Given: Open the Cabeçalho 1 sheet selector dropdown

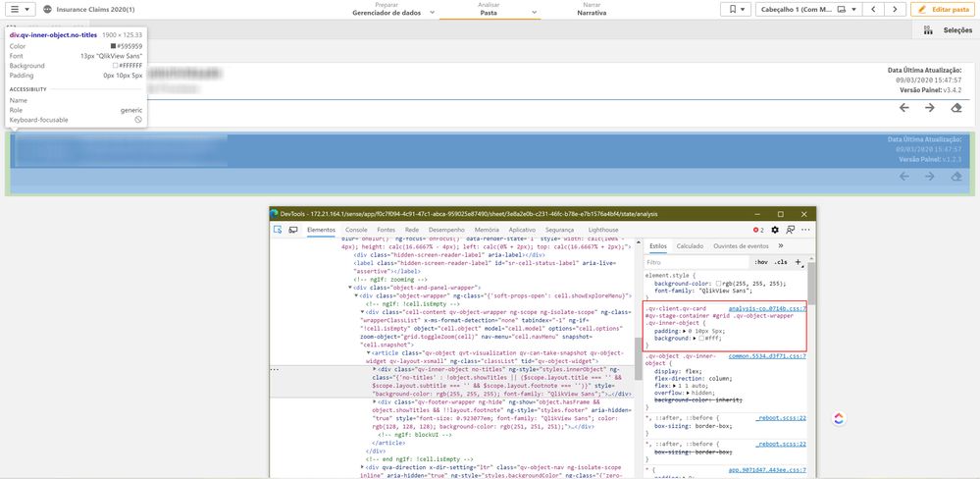Looking at the screenshot, I should click(x=808, y=10).
